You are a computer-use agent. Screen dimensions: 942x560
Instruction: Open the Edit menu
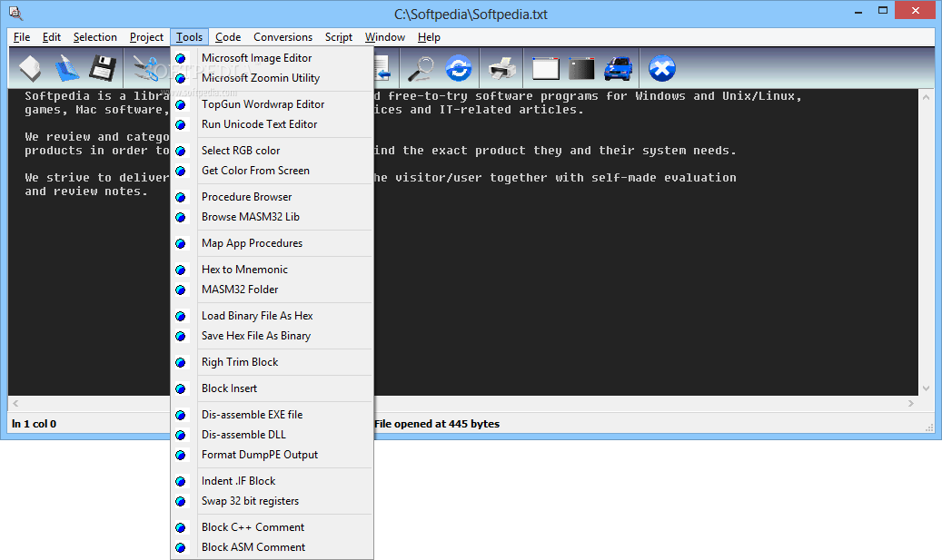click(x=52, y=37)
